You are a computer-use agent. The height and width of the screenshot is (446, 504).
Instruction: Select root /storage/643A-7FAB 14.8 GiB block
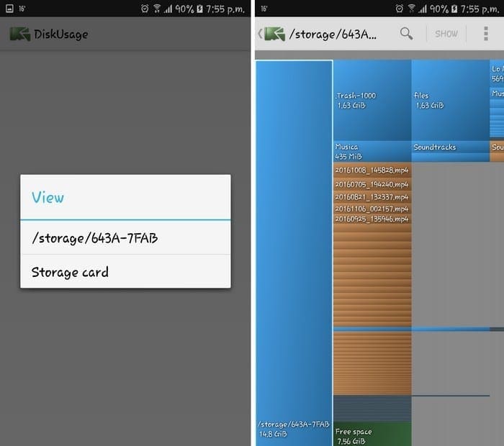(x=294, y=253)
